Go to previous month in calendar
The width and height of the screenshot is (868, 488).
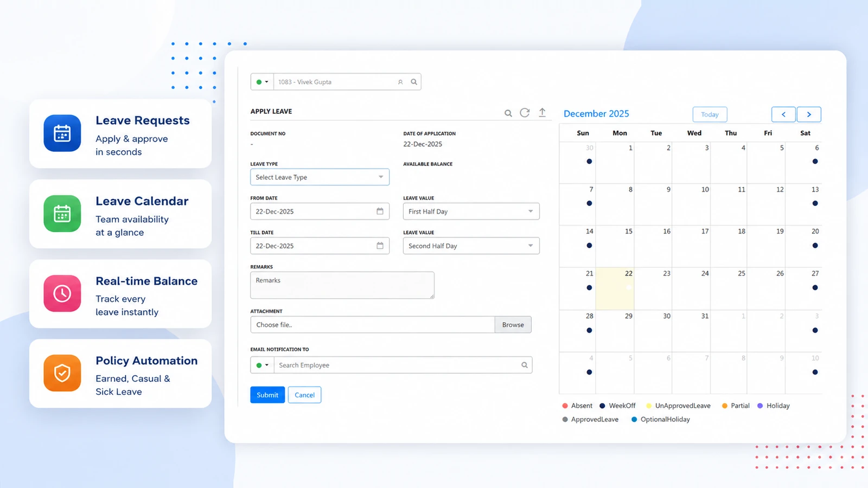pos(783,114)
